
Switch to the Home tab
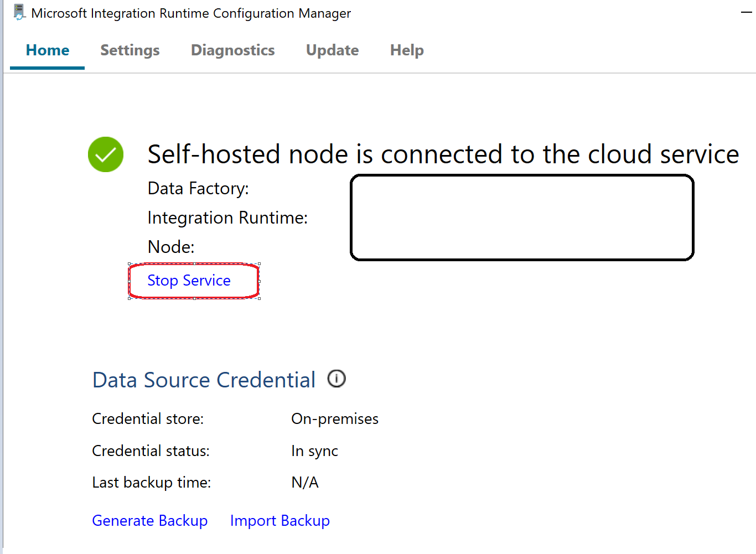pyautogui.click(x=48, y=50)
